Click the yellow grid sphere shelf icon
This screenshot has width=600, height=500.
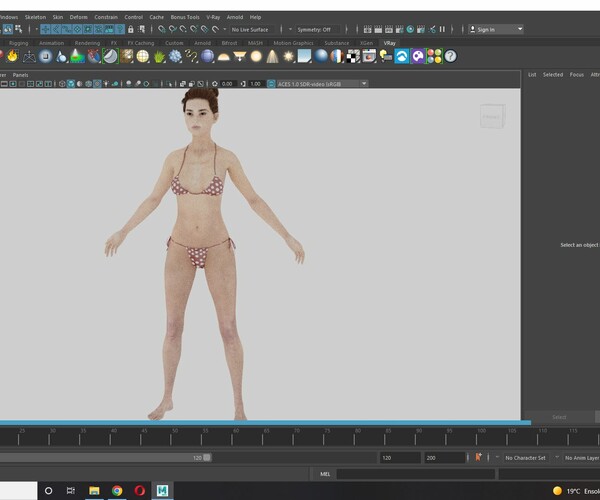coord(143,56)
